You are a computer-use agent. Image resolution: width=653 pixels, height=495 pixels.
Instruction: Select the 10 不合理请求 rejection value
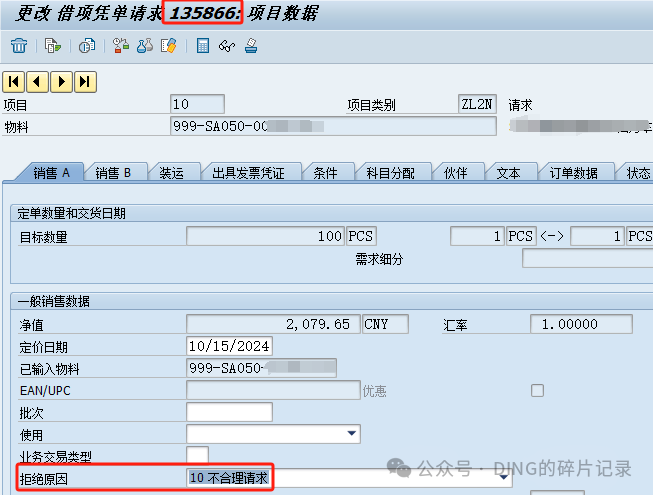point(229,478)
